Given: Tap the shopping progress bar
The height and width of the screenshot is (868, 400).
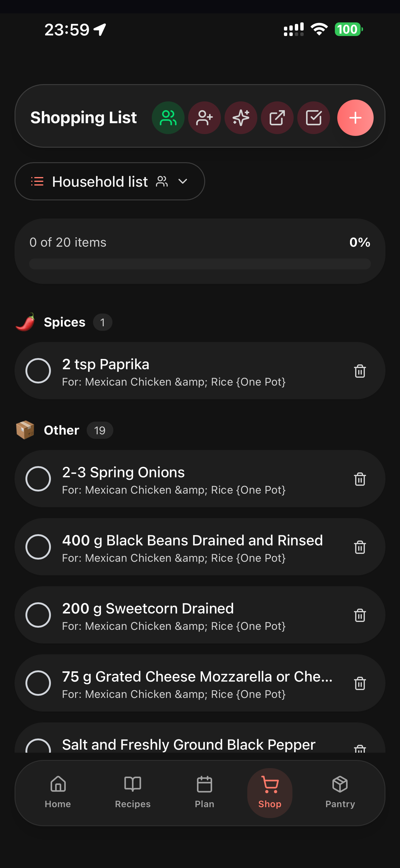Looking at the screenshot, I should 200,264.
